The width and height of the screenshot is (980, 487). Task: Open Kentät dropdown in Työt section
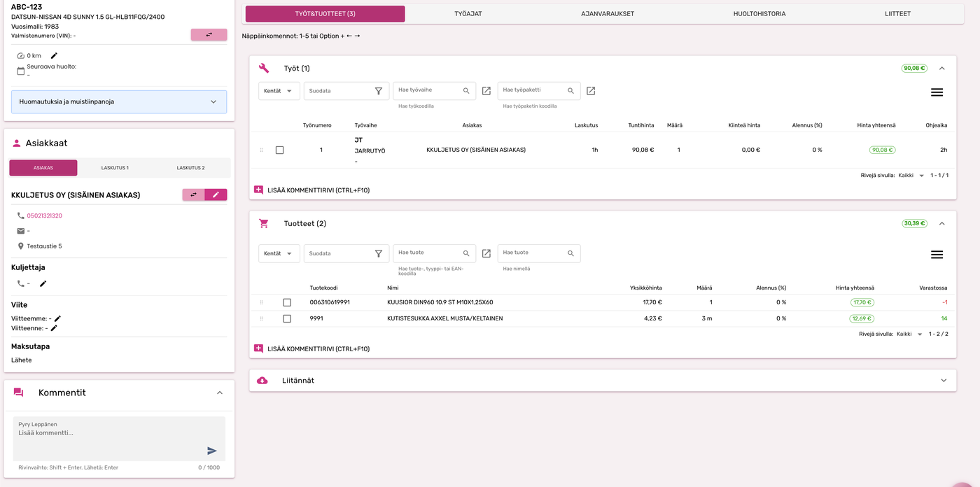click(x=279, y=91)
